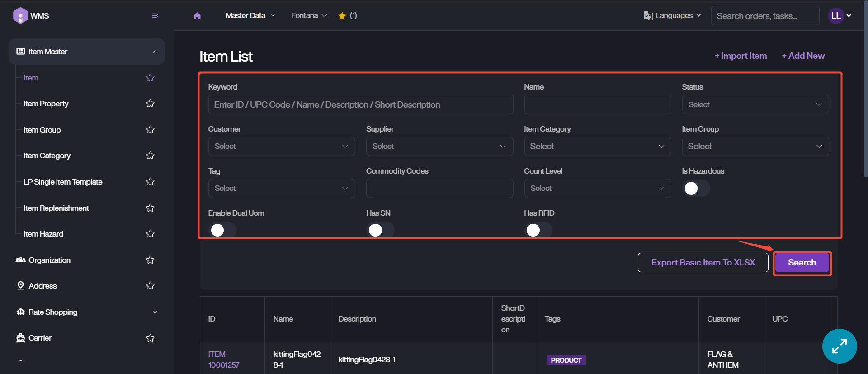This screenshot has width=868, height=374.
Task: Click the home icon in top bar
Action: 197,16
